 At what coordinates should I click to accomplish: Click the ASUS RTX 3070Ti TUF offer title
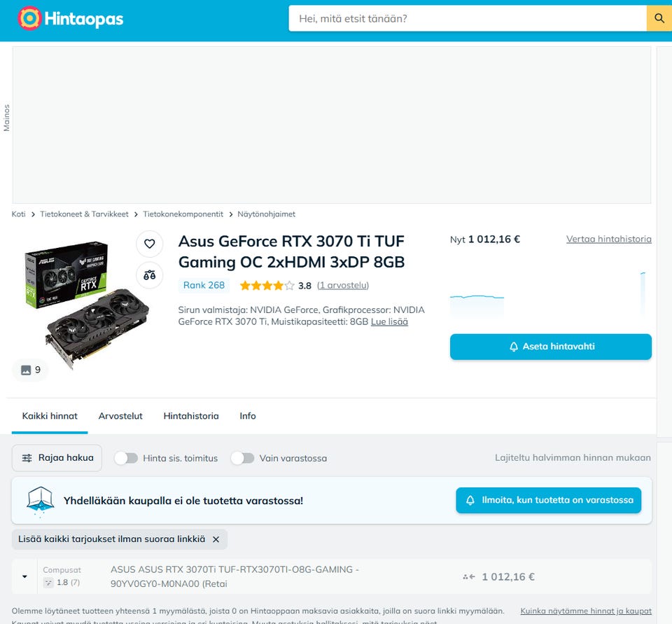pos(235,576)
